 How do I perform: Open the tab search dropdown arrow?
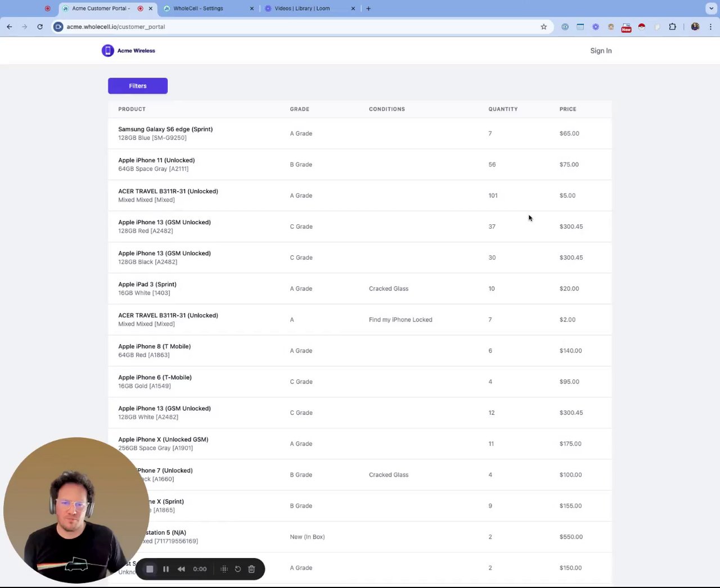click(x=712, y=8)
